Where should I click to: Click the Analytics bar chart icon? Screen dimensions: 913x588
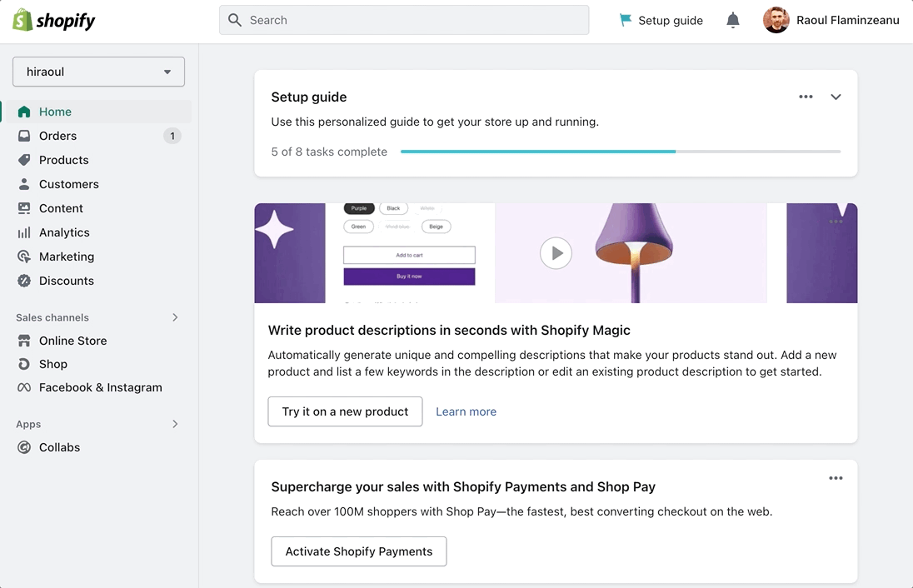point(24,232)
